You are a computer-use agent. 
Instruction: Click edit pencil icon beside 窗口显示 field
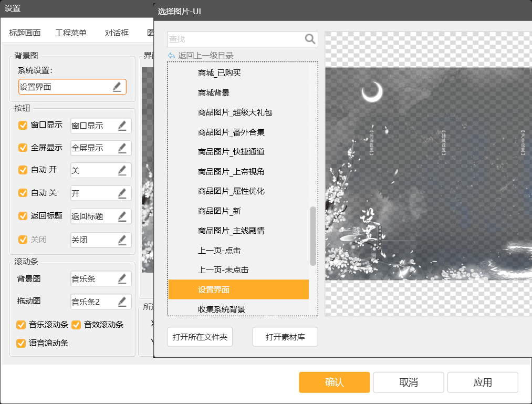[x=122, y=126]
